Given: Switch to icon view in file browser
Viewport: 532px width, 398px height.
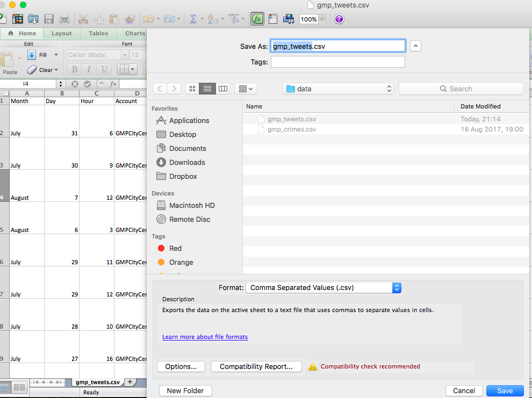Looking at the screenshot, I should (x=192, y=89).
